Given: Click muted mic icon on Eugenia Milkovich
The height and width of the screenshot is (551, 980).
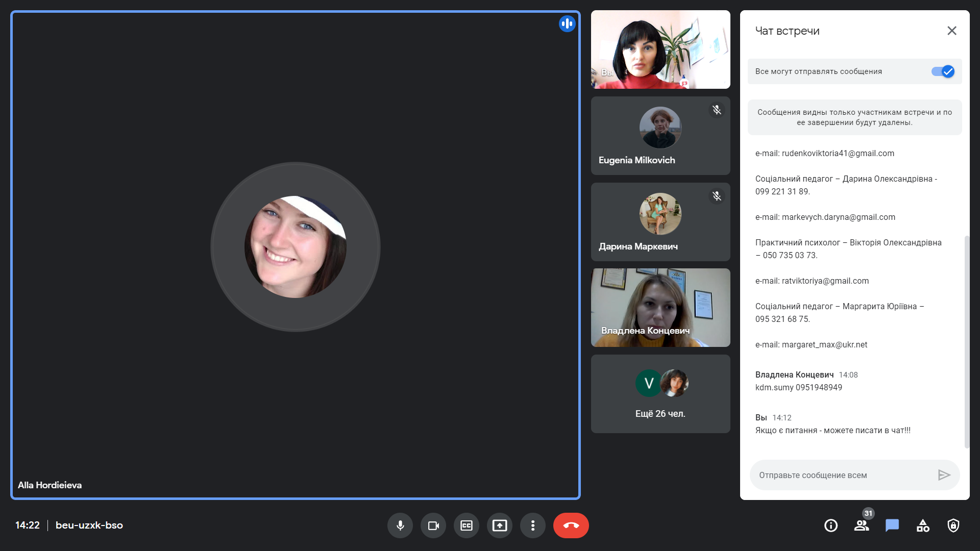Looking at the screenshot, I should point(717,110).
